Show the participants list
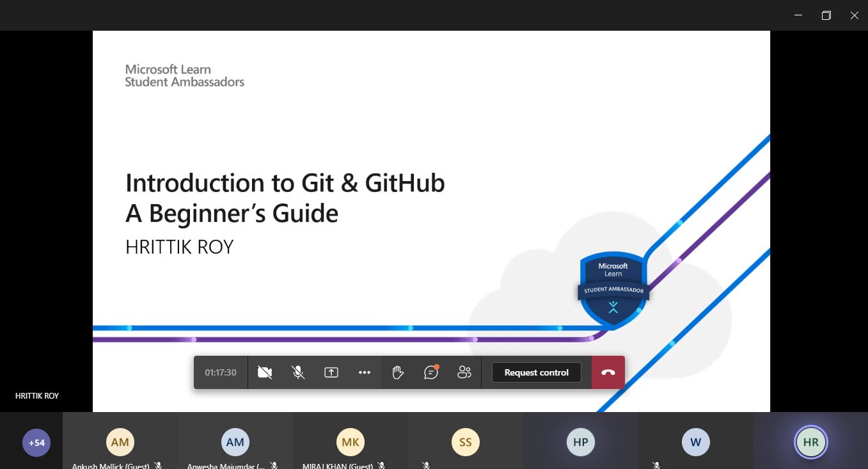Image resolution: width=868 pixels, height=469 pixels. [x=464, y=372]
